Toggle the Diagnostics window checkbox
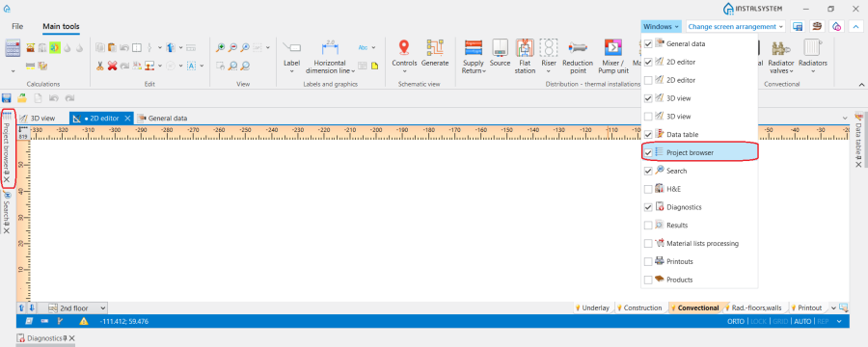 pos(648,207)
